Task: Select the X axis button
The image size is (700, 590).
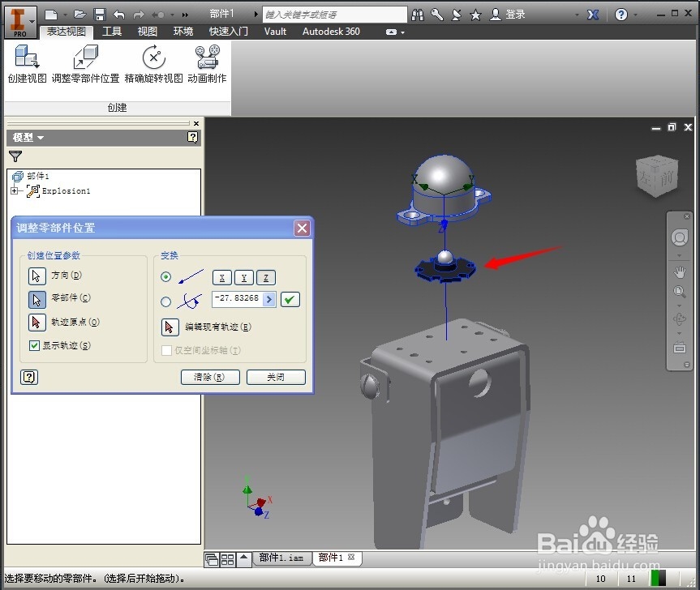Action: pyautogui.click(x=222, y=277)
